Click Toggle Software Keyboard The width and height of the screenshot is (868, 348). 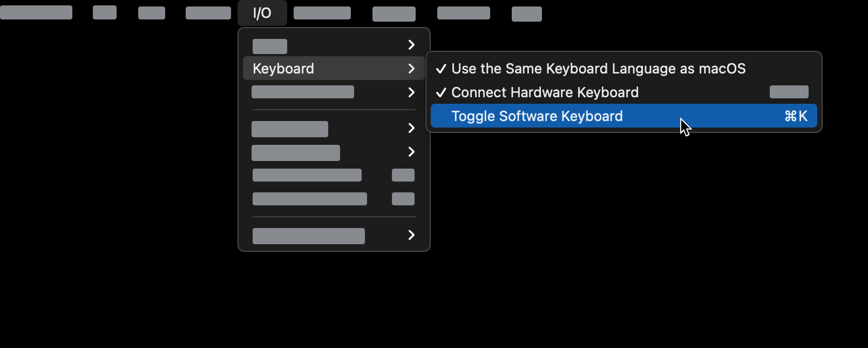[537, 116]
